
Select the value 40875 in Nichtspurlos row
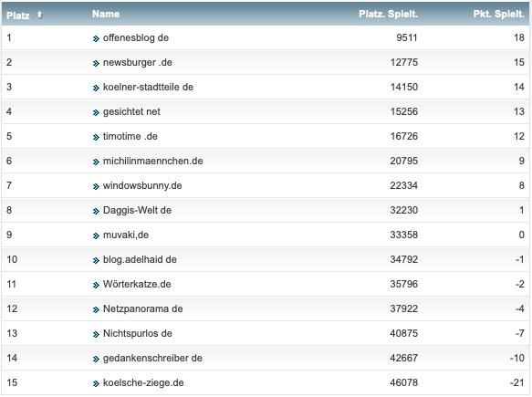[x=403, y=333]
